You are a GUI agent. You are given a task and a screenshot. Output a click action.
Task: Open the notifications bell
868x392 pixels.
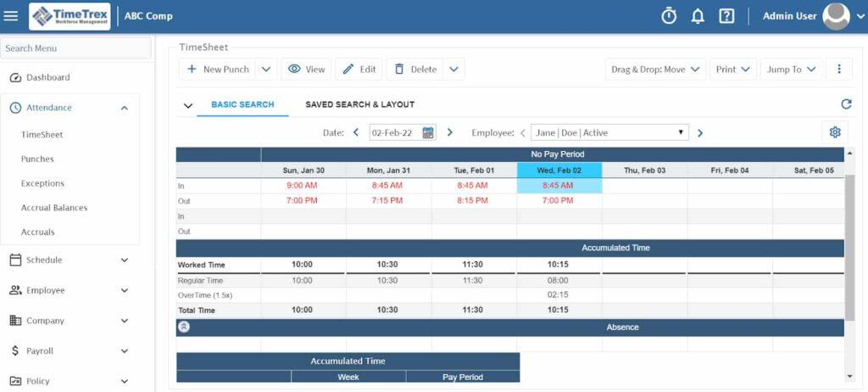(x=698, y=16)
